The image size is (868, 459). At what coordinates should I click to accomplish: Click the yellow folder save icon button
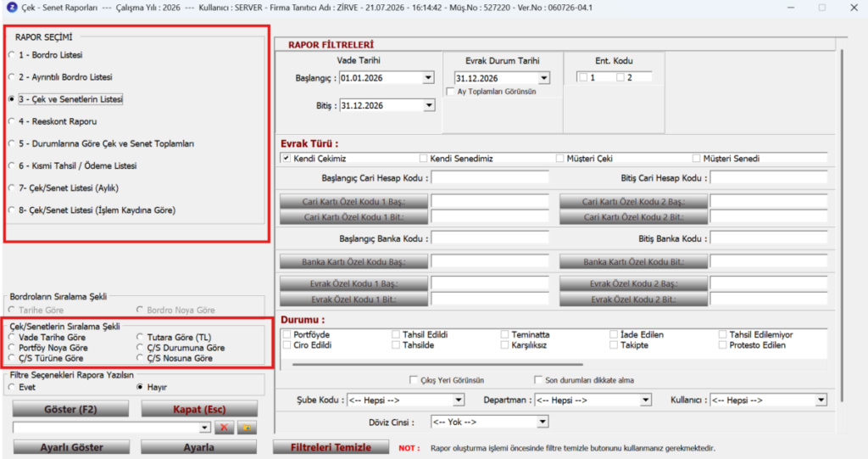click(247, 428)
